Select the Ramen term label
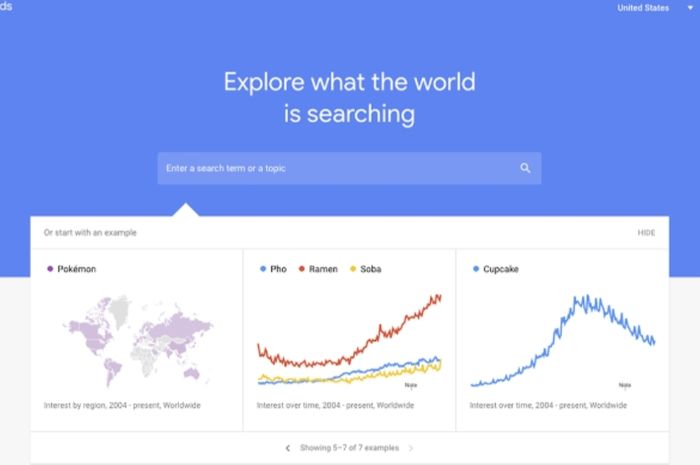 click(323, 269)
